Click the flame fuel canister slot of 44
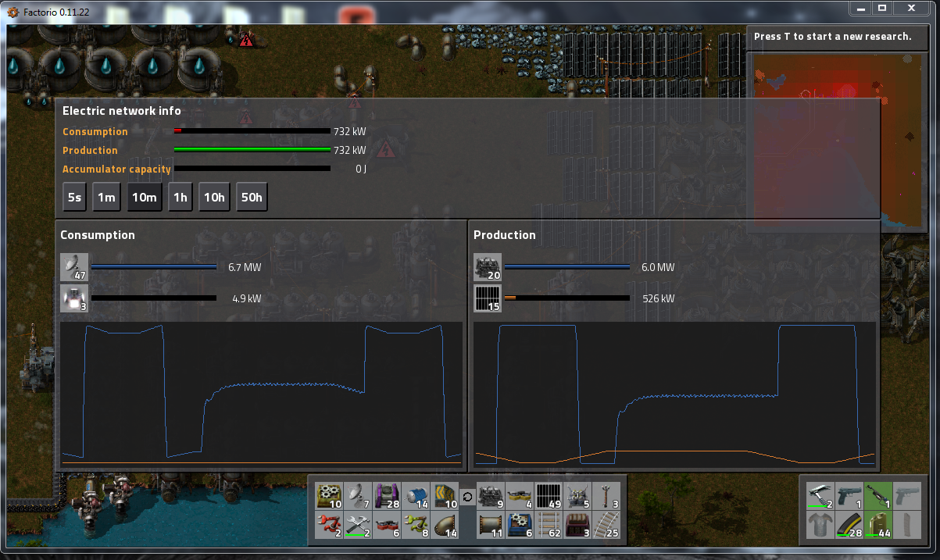 877,525
